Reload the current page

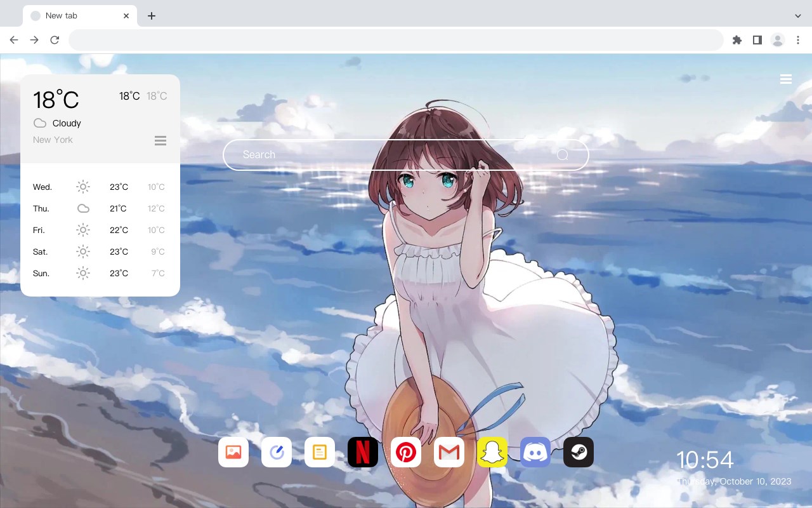coord(55,40)
